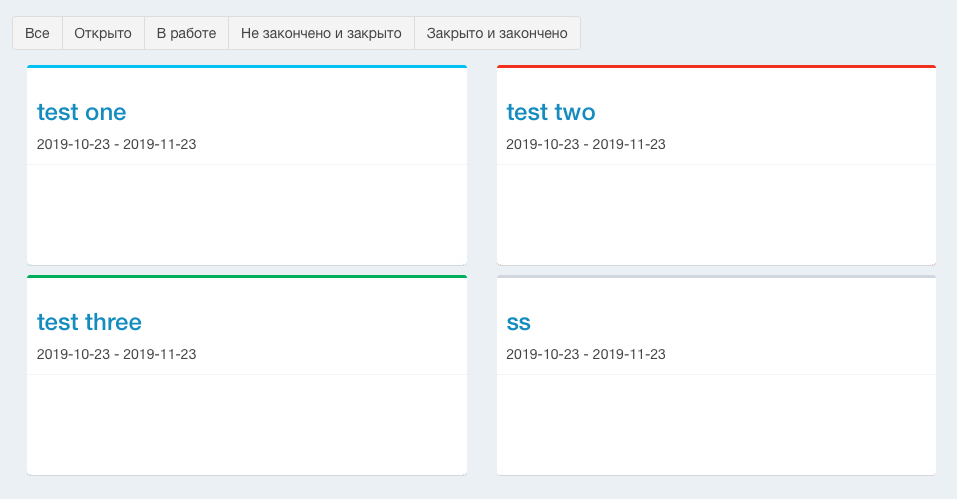Click the blue status bar above "test one"
Screen dimensions: 957x499
tap(246, 67)
